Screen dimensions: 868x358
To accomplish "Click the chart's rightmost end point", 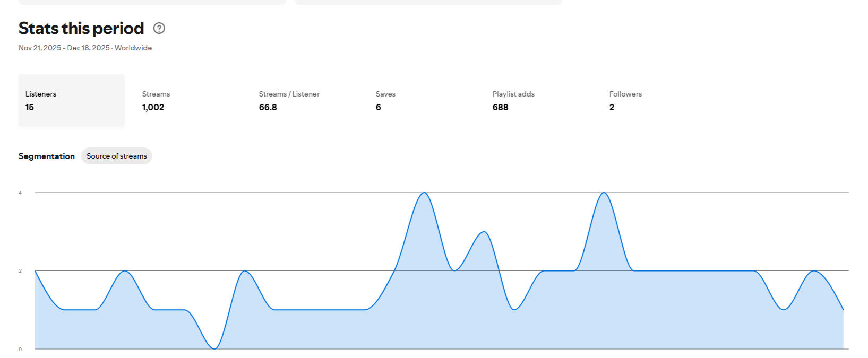I will click(x=843, y=309).
